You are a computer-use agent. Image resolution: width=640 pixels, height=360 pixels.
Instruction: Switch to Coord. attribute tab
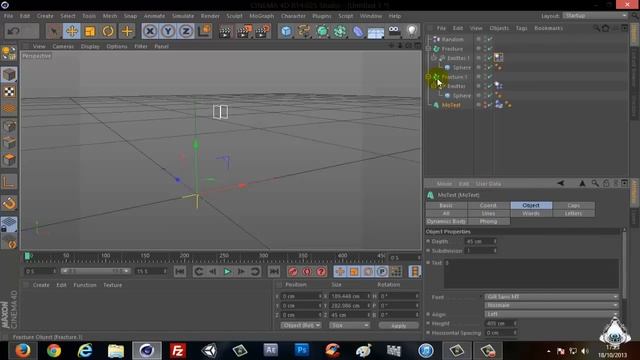click(489, 205)
